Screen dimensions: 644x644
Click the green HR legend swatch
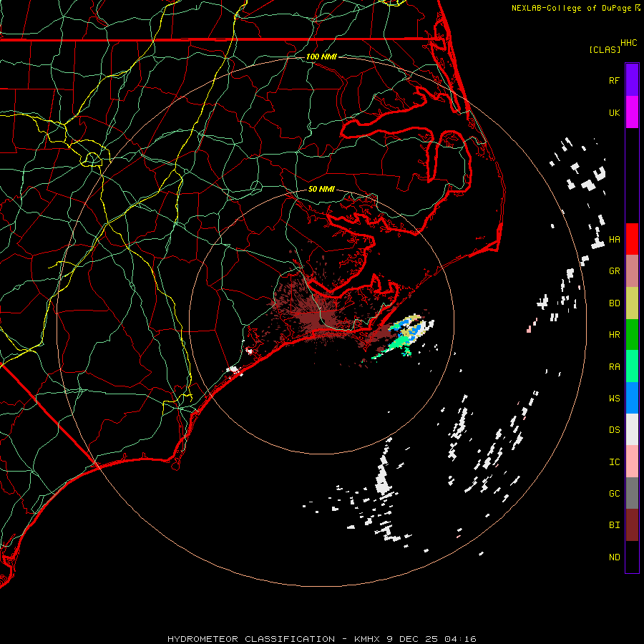(x=632, y=335)
